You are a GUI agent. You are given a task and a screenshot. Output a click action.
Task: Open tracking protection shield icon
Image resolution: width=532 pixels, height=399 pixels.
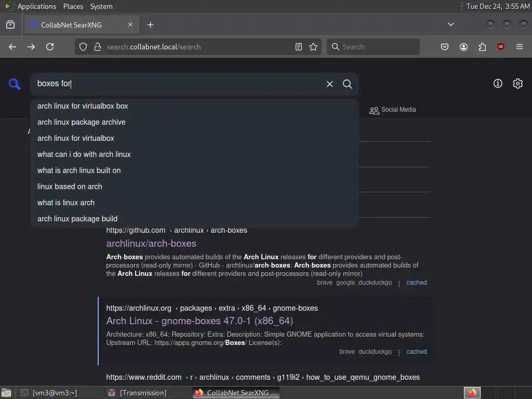tap(83, 47)
